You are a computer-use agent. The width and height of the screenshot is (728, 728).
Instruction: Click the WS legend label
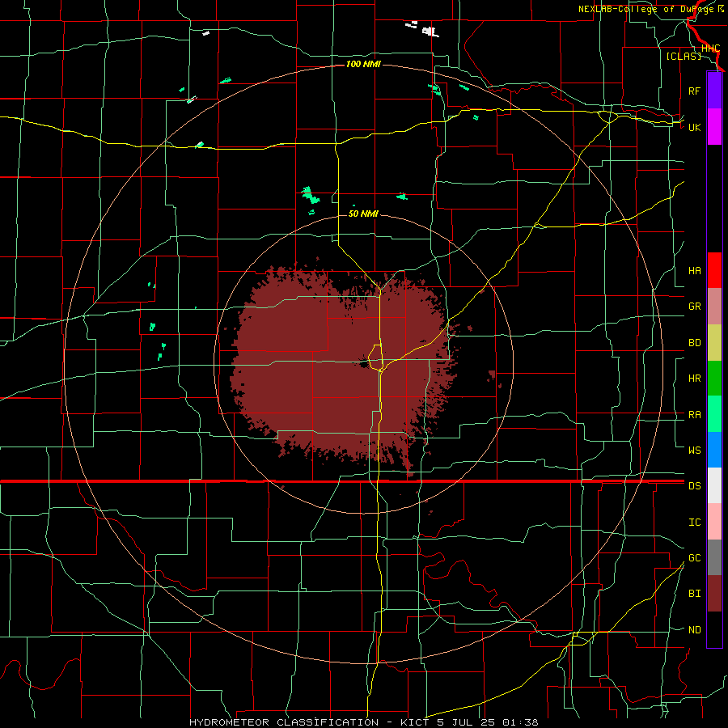[x=694, y=451]
